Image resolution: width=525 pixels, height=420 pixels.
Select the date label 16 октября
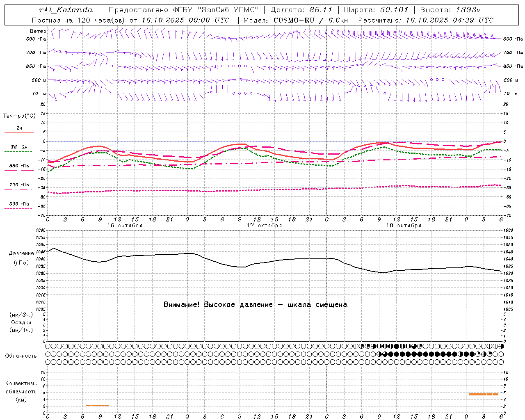[125, 226]
